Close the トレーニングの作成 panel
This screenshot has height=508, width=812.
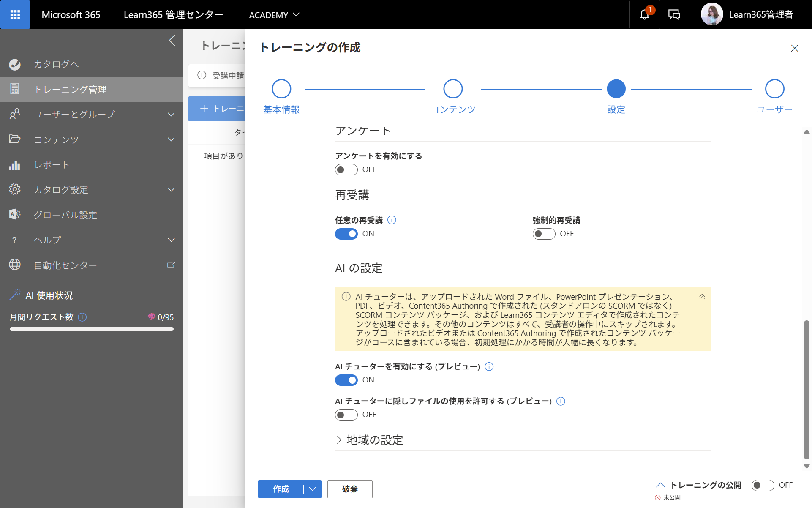(x=794, y=48)
